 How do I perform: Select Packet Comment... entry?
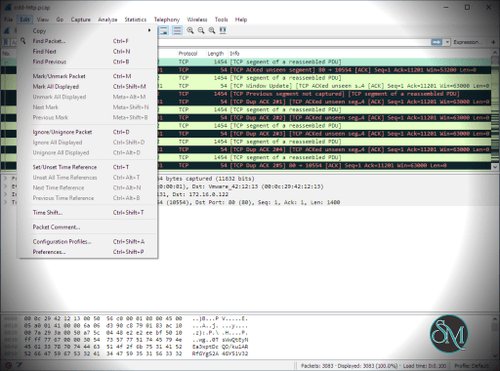(87, 227)
